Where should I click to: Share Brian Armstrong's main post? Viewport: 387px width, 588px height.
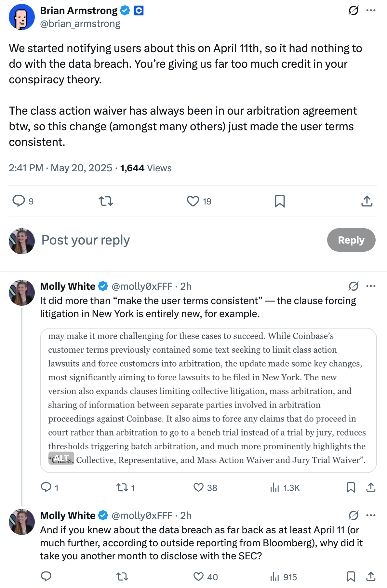367,201
